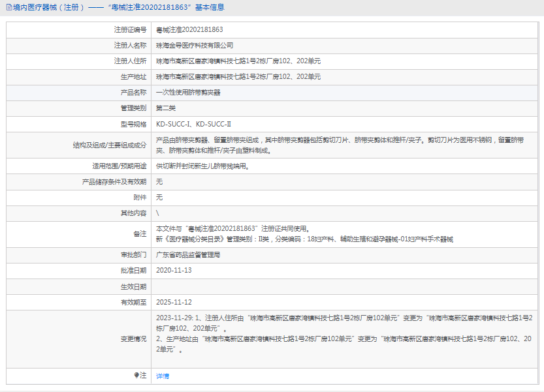Select change entry beginning 2、生产地址由
Viewport: 544px width, 392px height.
(344, 344)
